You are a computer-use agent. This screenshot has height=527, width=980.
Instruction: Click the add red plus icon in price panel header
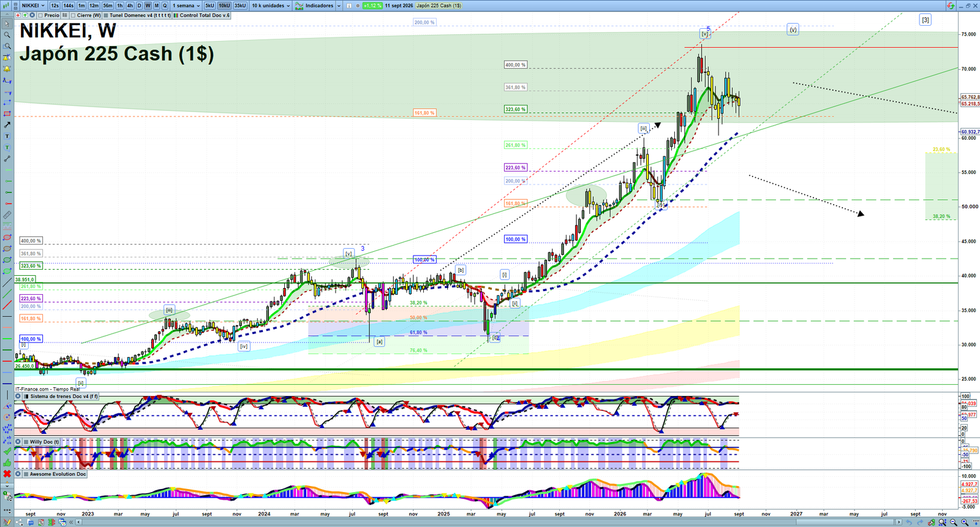click(18, 15)
